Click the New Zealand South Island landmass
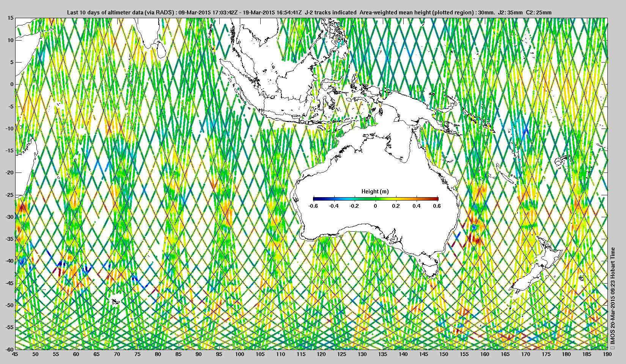This screenshot has width=626, height=364. [x=527, y=279]
